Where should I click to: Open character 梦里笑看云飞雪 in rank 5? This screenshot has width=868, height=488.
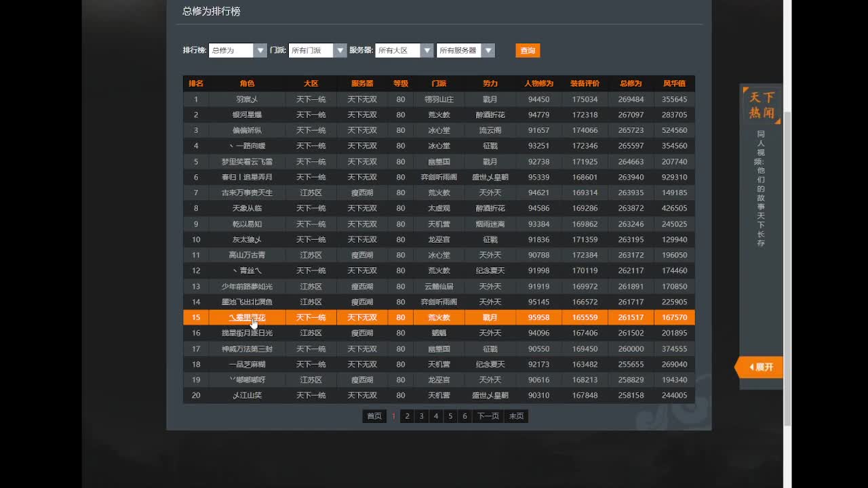[x=247, y=161]
